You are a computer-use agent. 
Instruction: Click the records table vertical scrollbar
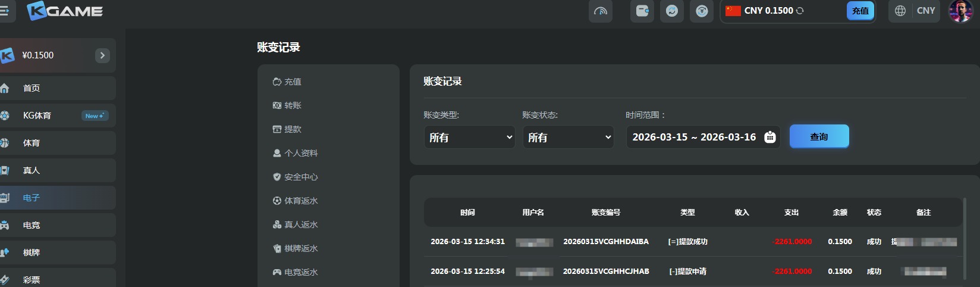pyautogui.click(x=965, y=238)
